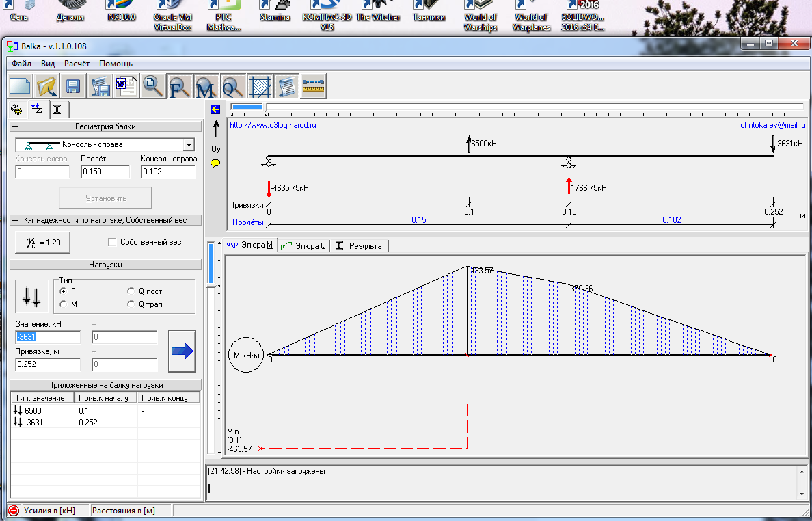This screenshot has height=521, width=812.
Task: Click the yellow arrow collapse panel icon
Action: click(x=215, y=109)
